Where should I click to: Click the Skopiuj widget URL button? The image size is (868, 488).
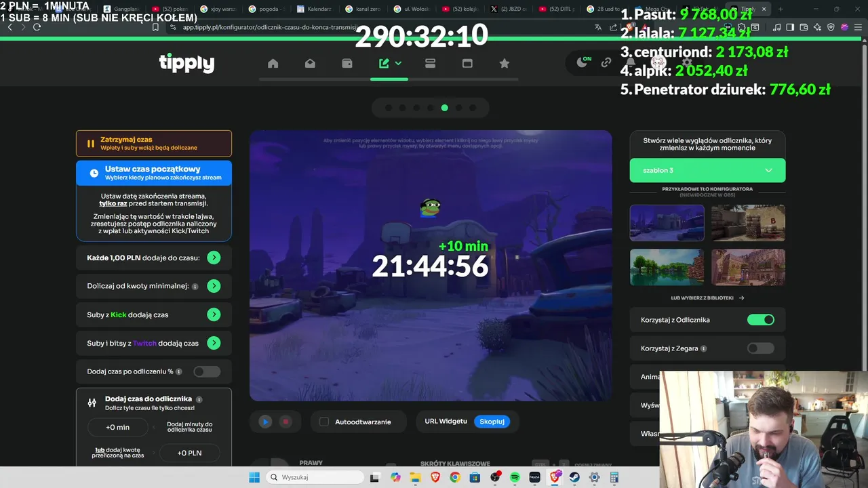click(492, 422)
